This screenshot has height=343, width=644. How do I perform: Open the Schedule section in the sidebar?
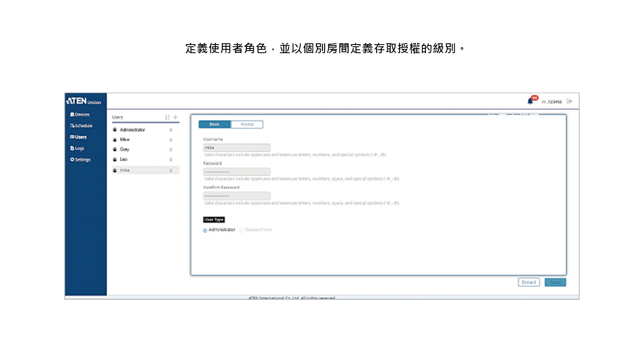tap(82, 126)
